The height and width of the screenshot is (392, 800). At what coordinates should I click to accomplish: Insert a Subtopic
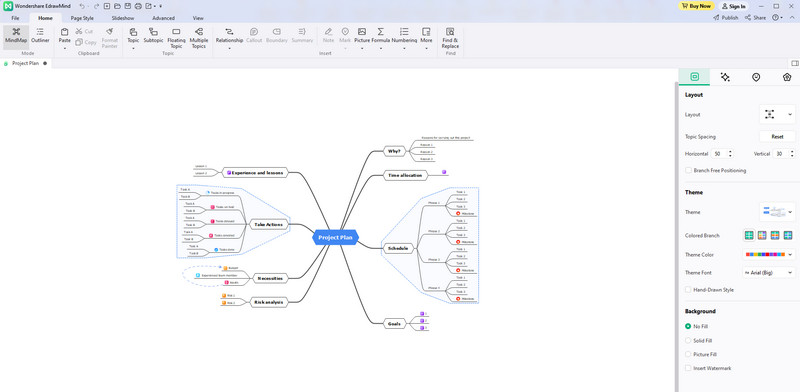point(153,36)
